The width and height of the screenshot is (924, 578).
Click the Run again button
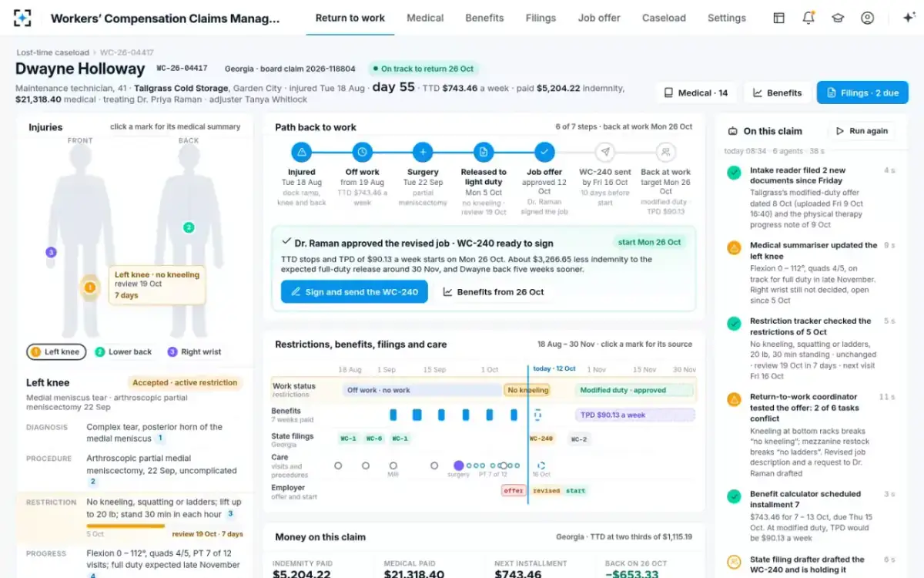(x=862, y=131)
